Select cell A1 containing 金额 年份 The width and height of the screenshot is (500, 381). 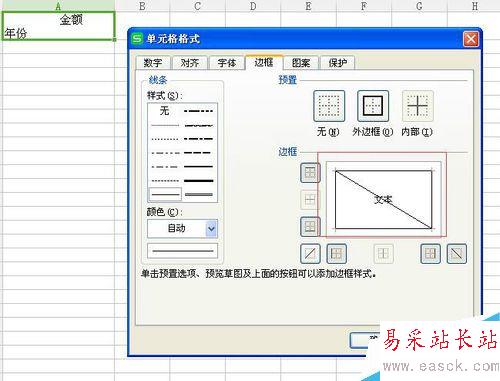tap(58, 26)
